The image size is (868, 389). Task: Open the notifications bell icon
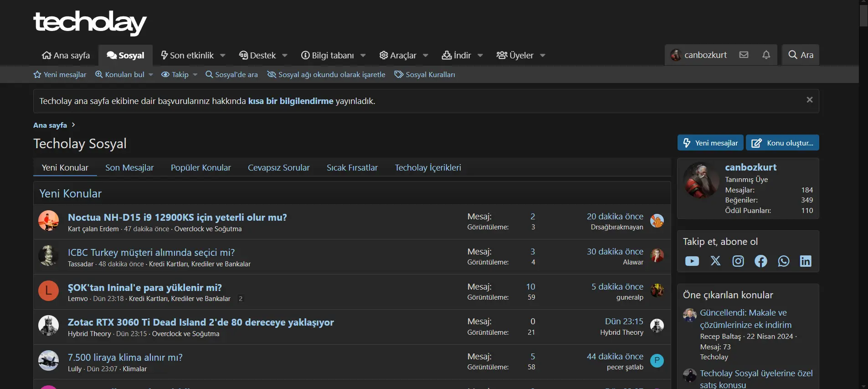pyautogui.click(x=766, y=55)
